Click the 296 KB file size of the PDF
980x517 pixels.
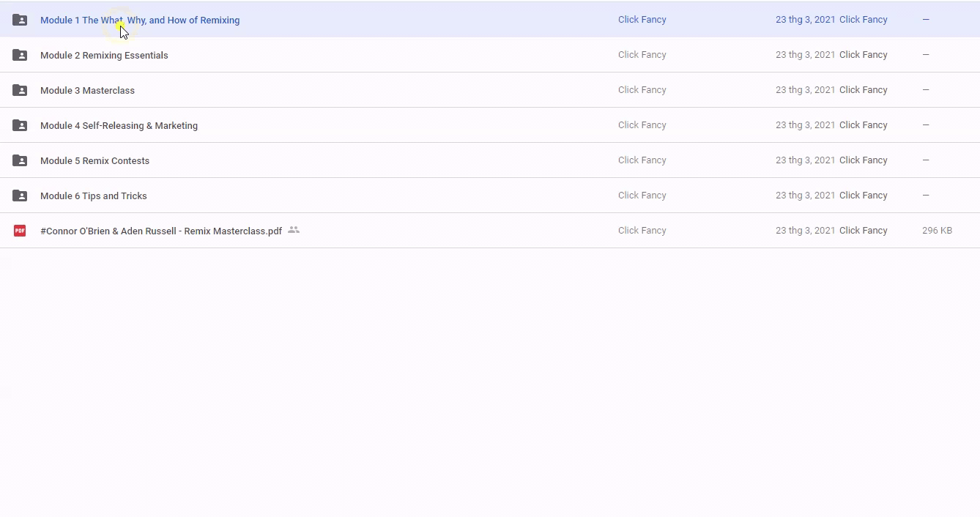coord(937,231)
